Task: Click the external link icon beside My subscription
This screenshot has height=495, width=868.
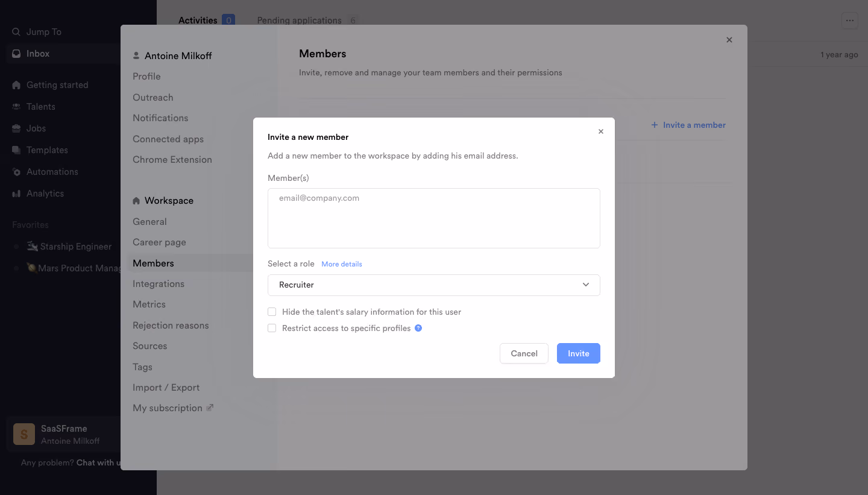Action: pyautogui.click(x=210, y=408)
